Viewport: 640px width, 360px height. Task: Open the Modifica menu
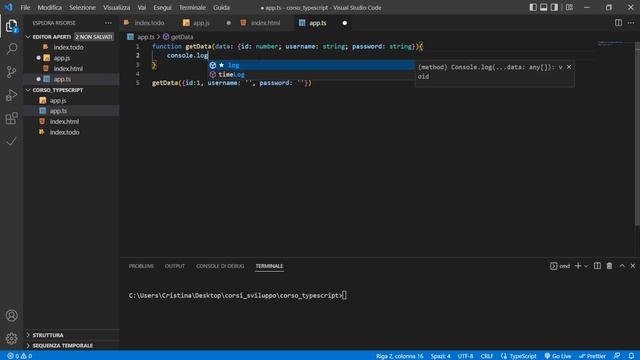pos(50,7)
